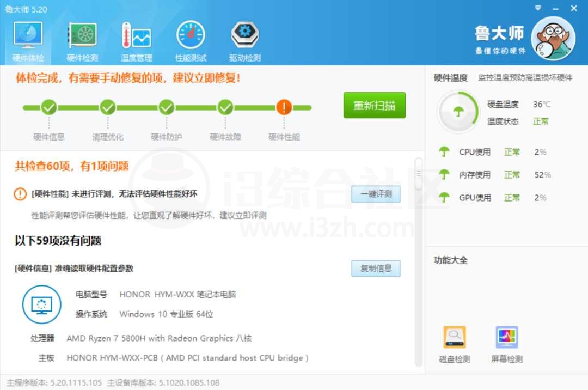This screenshot has height=390, width=588.
Task: Click the 体检完成 result headline
Action: [x=128, y=78]
